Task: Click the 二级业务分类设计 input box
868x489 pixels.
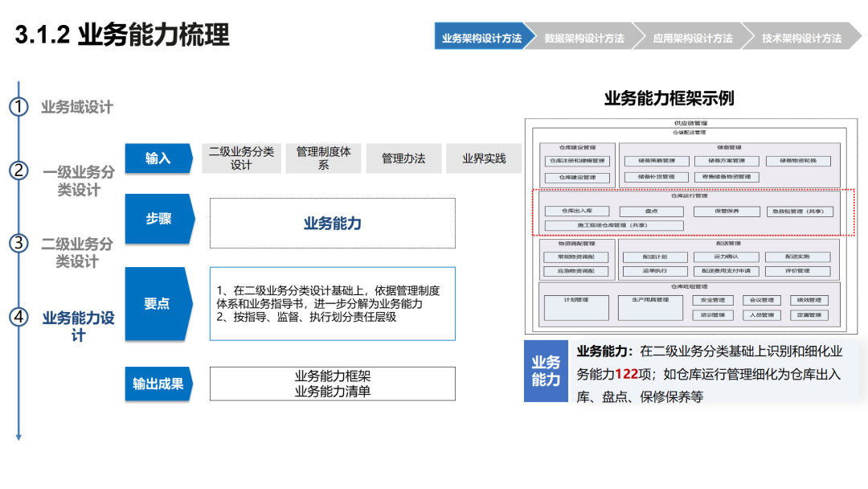Action: coord(241,158)
